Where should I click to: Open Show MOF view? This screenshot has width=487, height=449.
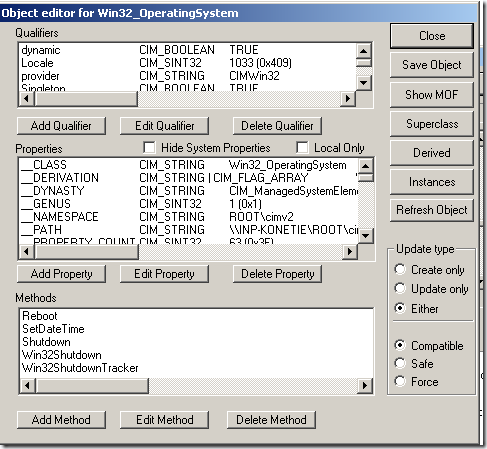432,95
